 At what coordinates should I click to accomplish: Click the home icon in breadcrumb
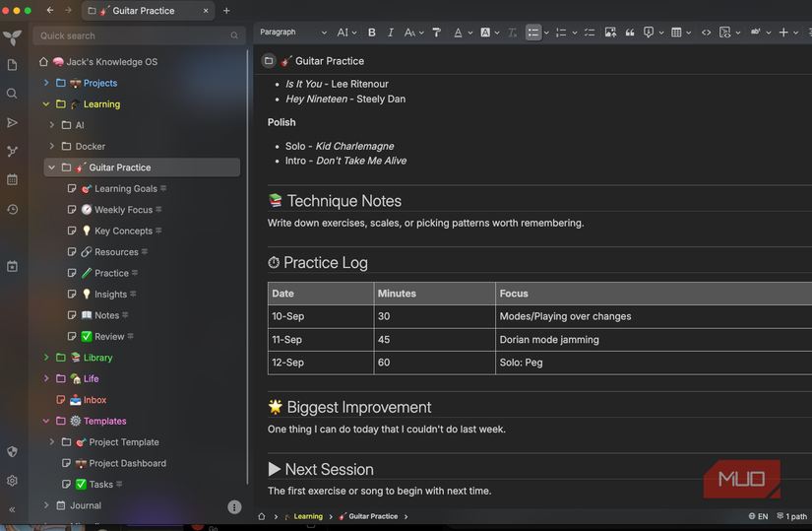pyautogui.click(x=262, y=516)
